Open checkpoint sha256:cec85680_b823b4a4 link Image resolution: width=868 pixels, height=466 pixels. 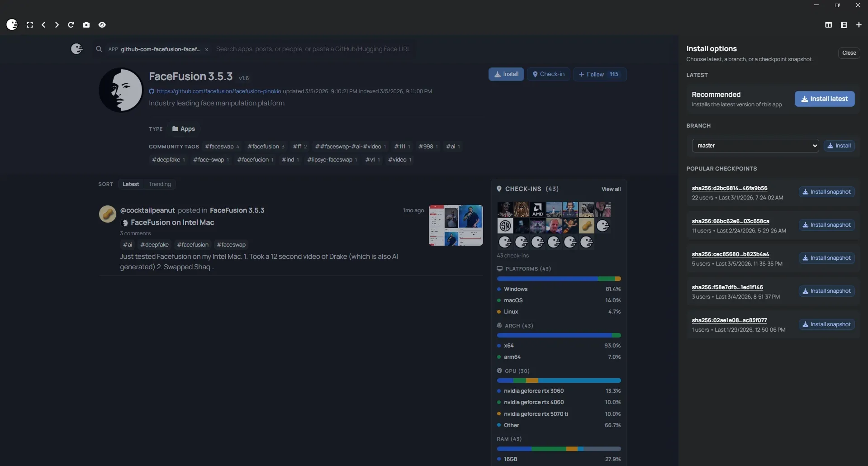click(730, 254)
